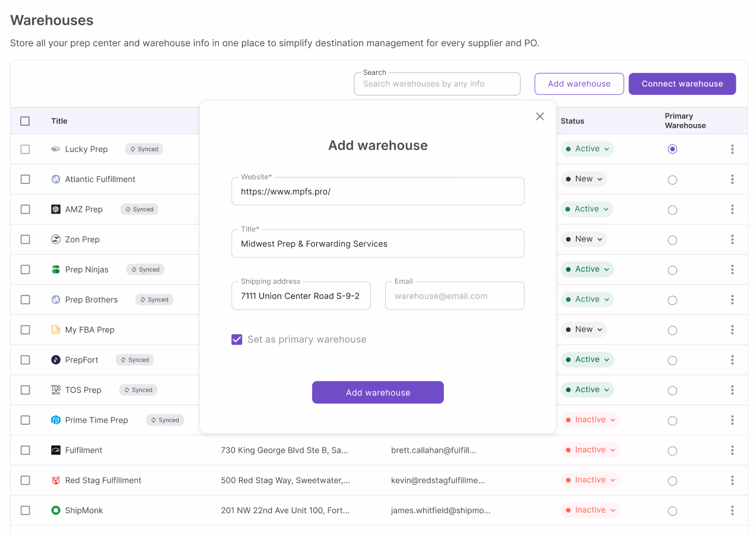This screenshot has height=534, width=756.
Task: Open the New status dropdown for Zon Prep
Action: click(584, 239)
